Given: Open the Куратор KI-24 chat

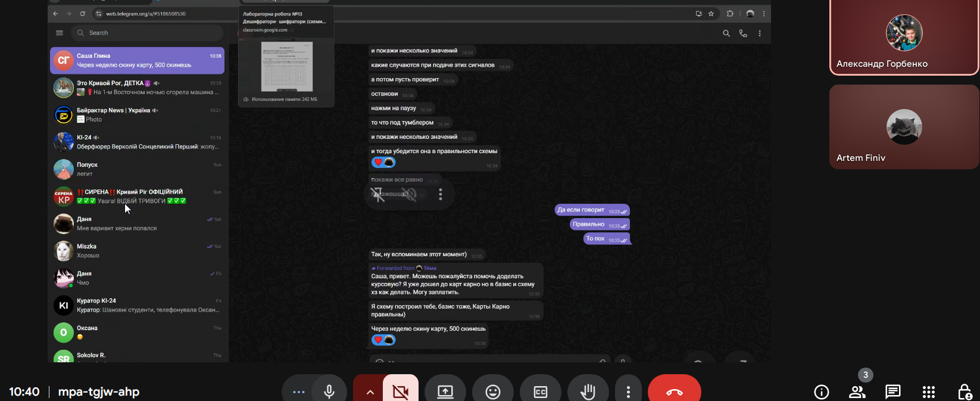Looking at the screenshot, I should point(138,305).
